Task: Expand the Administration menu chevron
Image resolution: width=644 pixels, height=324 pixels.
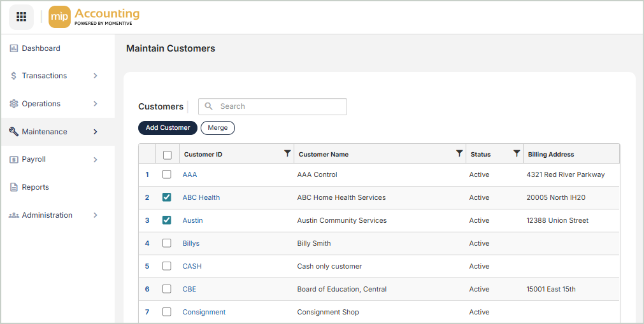Action: [96, 215]
